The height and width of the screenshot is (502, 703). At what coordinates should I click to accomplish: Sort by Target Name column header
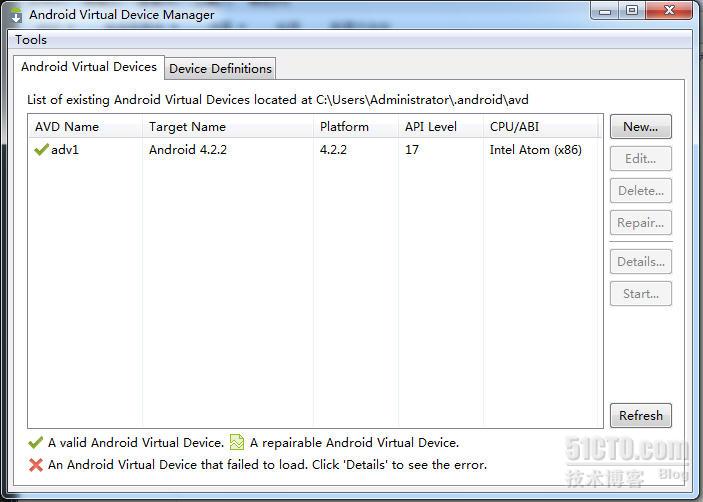[x=228, y=126]
